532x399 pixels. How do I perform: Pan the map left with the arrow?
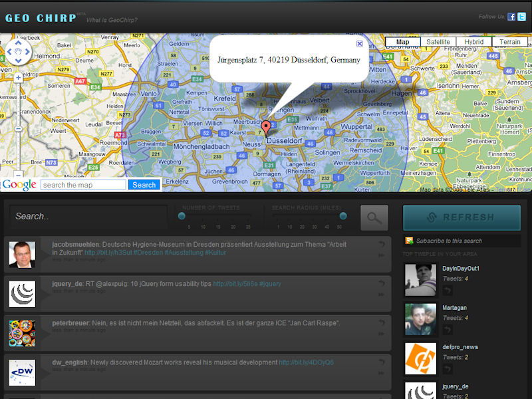[9, 52]
